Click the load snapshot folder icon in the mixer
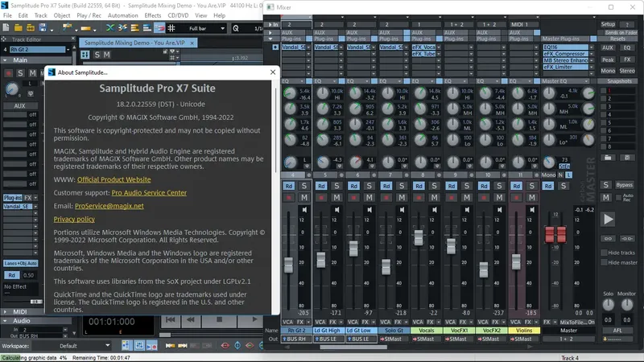 [608, 158]
